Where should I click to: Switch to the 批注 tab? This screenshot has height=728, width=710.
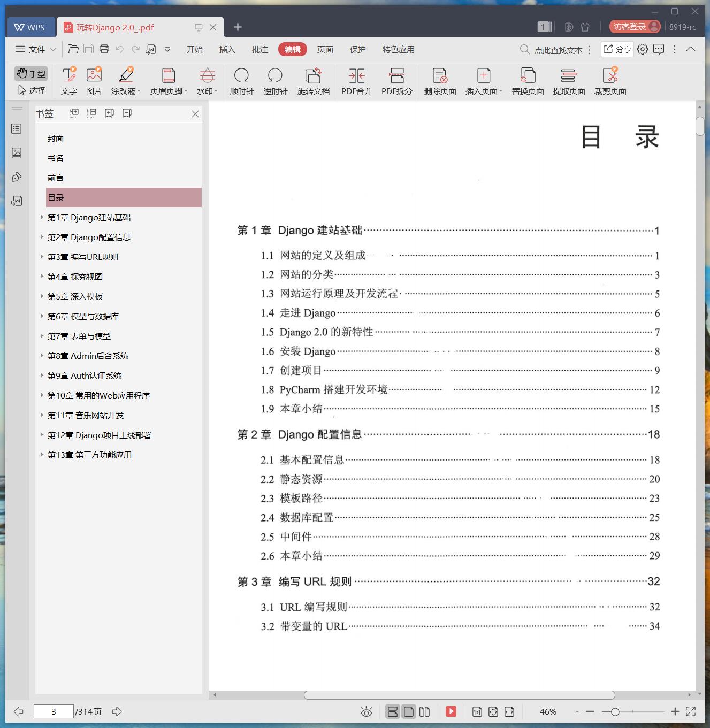[260, 49]
